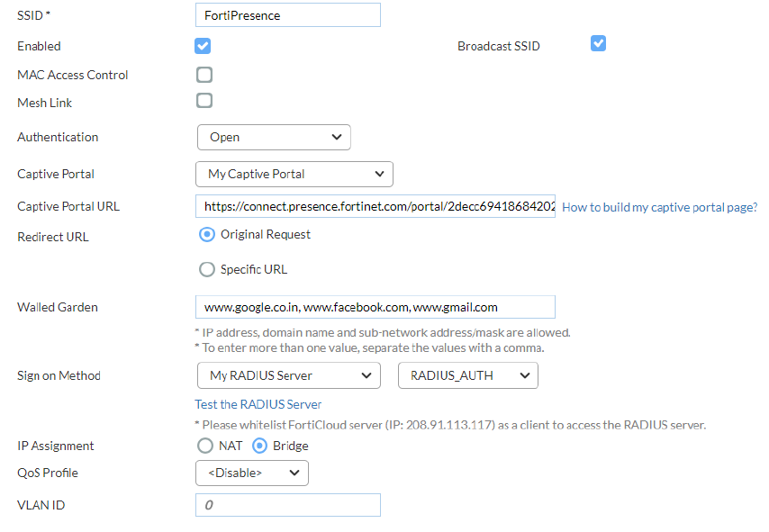769x532 pixels.
Task: Click the Authentication dropdown chevron arrow
Action: pos(337,137)
